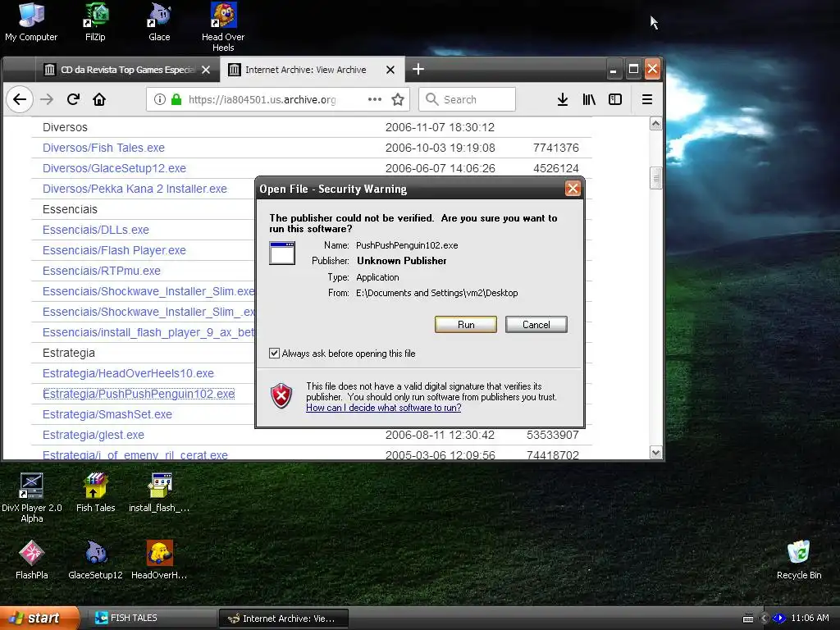Open Firefox downloads panel
The height and width of the screenshot is (630, 840).
[x=563, y=99]
